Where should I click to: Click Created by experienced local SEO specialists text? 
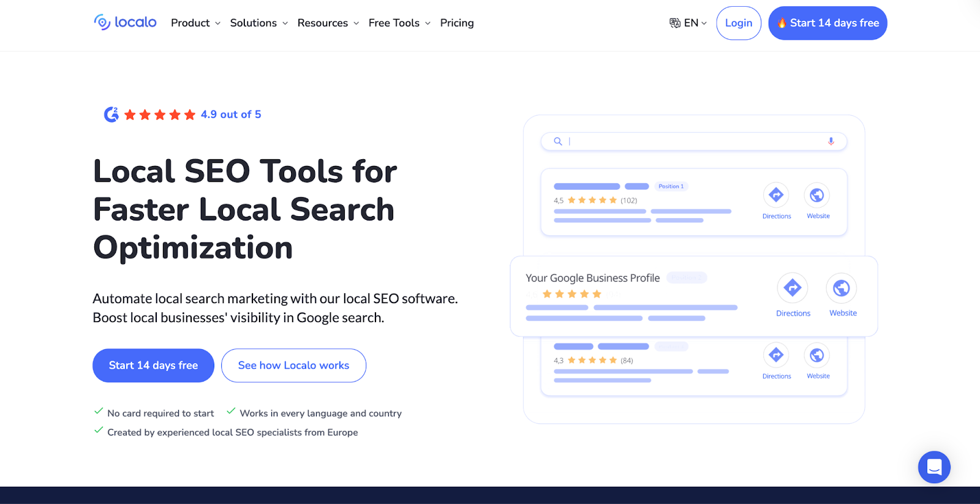click(x=233, y=432)
